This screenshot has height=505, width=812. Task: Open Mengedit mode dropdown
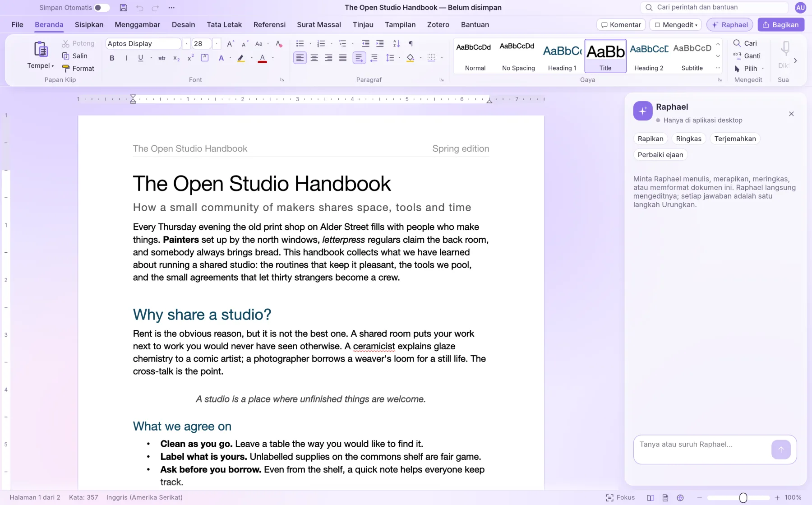coord(676,25)
